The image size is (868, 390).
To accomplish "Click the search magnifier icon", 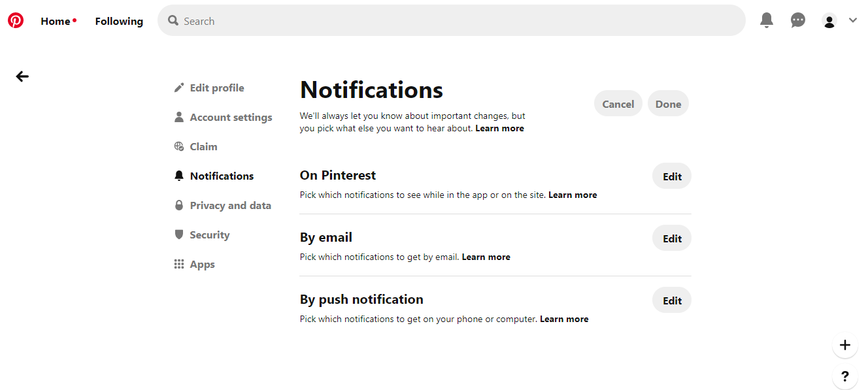I will point(173,21).
